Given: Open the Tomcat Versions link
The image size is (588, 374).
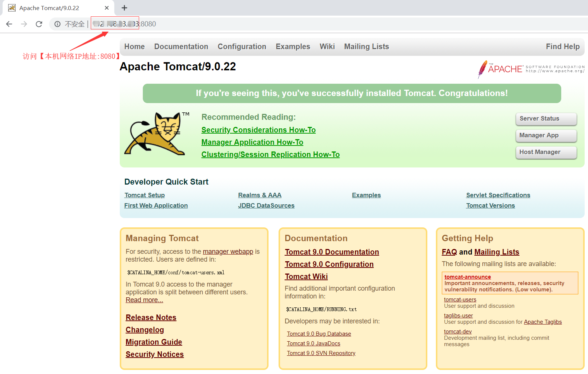Looking at the screenshot, I should [x=491, y=205].
